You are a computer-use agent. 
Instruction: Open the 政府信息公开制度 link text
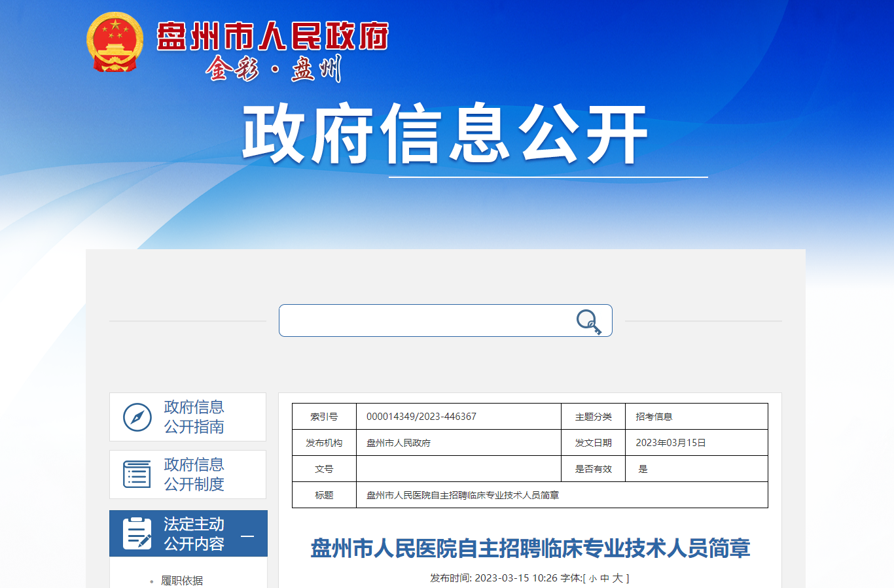(194, 474)
